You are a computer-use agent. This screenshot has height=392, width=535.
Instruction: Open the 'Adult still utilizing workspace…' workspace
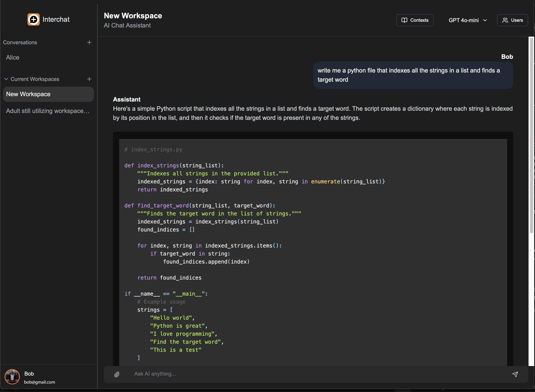pyautogui.click(x=48, y=111)
